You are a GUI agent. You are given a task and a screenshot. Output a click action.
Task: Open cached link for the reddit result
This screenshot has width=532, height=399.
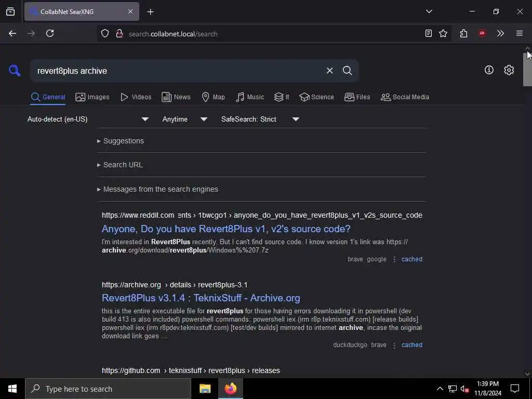click(412, 259)
